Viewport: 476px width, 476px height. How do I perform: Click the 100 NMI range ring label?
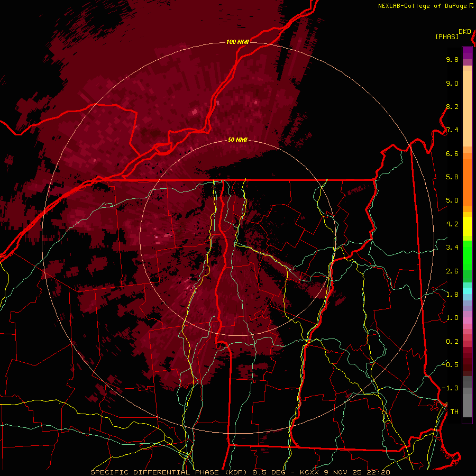point(237,42)
